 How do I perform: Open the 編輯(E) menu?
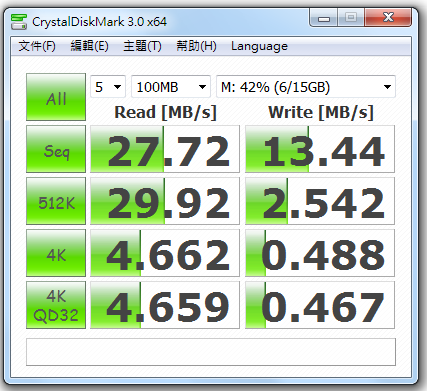90,46
